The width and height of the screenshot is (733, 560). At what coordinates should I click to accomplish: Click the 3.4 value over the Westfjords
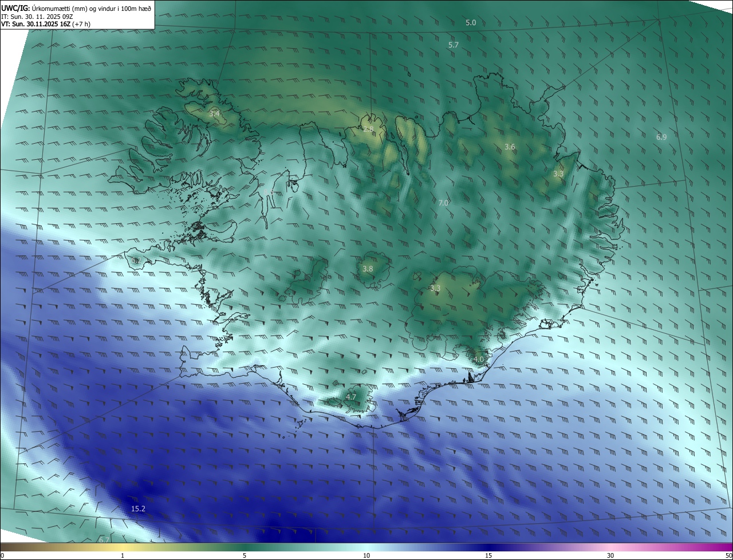(x=214, y=114)
